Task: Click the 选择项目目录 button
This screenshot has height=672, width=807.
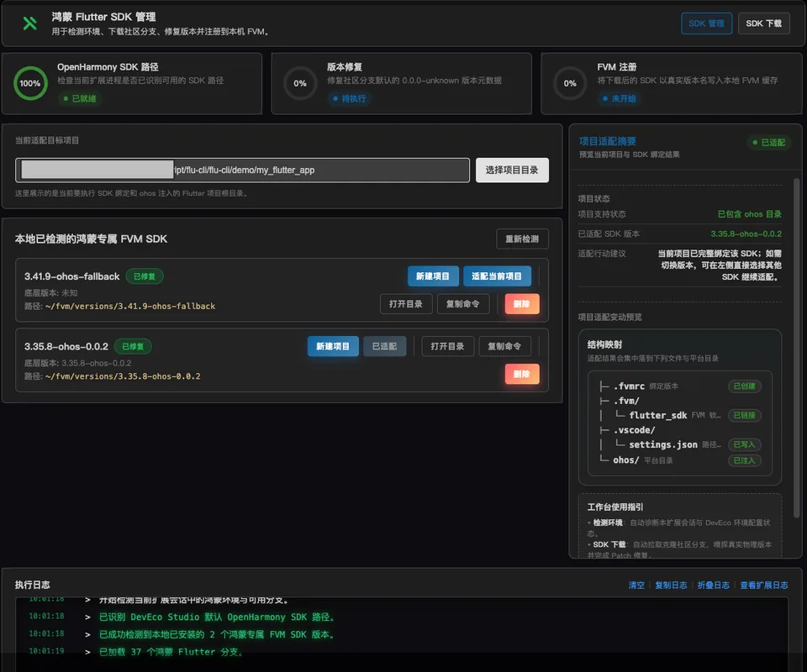Action: (512, 171)
